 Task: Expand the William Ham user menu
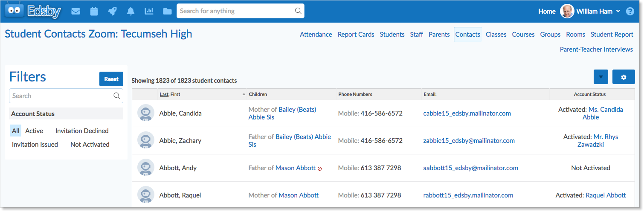coord(592,12)
